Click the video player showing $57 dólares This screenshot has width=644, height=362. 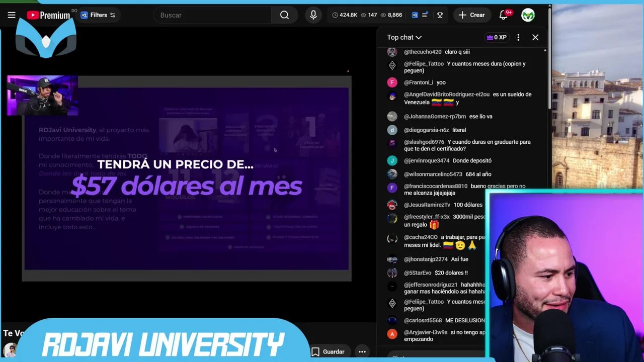pyautogui.click(x=187, y=178)
